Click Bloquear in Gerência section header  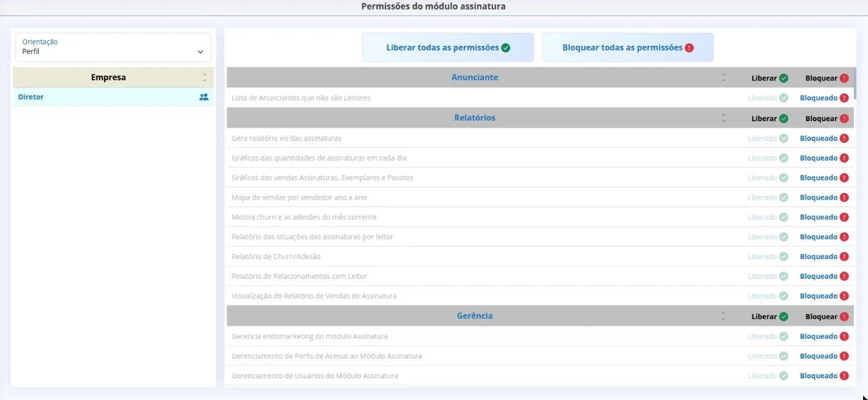827,317
